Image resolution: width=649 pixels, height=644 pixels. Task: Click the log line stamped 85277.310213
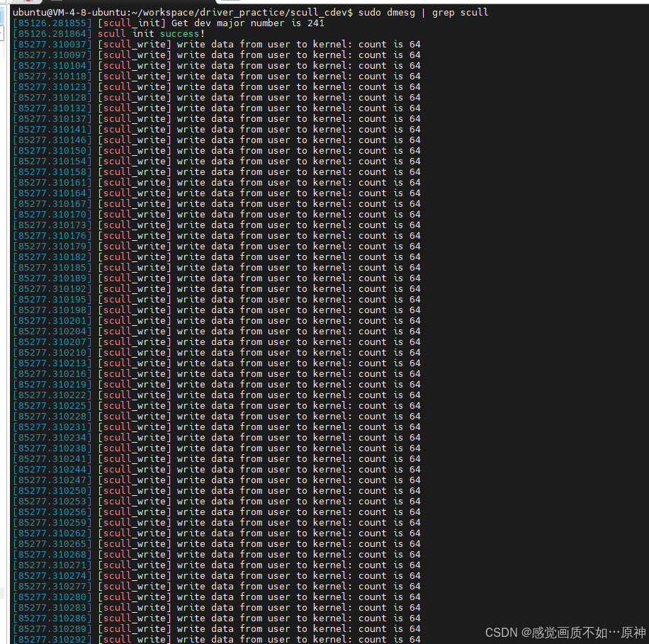pyautogui.click(x=217, y=363)
